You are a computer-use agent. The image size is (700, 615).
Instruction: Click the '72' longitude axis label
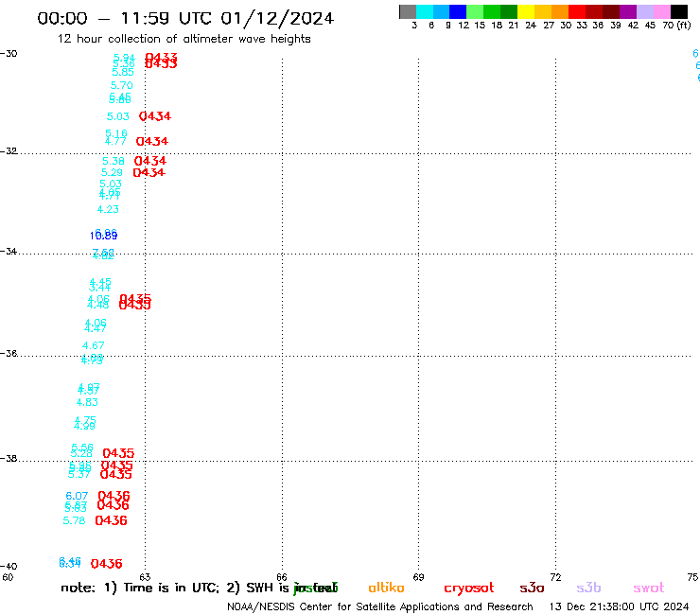(555, 577)
